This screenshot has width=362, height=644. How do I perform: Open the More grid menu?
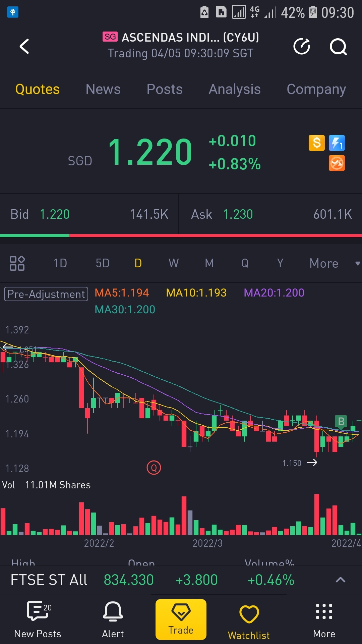[x=324, y=619]
